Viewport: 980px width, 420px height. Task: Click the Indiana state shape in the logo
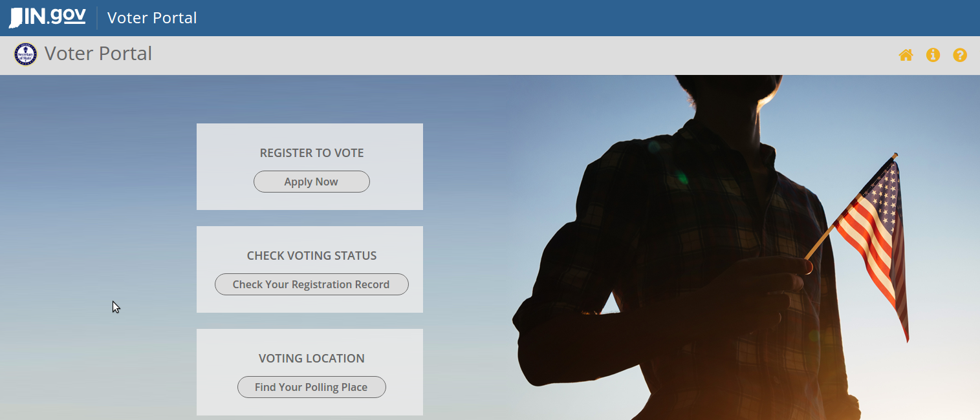click(16, 18)
